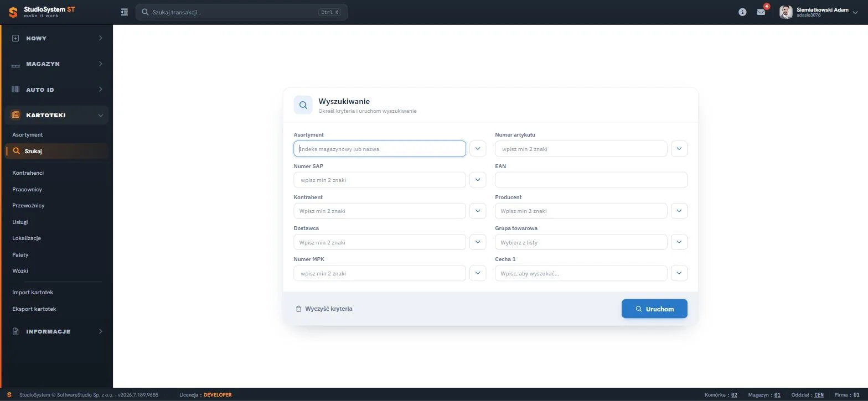This screenshot has height=401, width=868.
Task: Open the Grupa towarowa dropdown arrow
Action: tap(679, 242)
